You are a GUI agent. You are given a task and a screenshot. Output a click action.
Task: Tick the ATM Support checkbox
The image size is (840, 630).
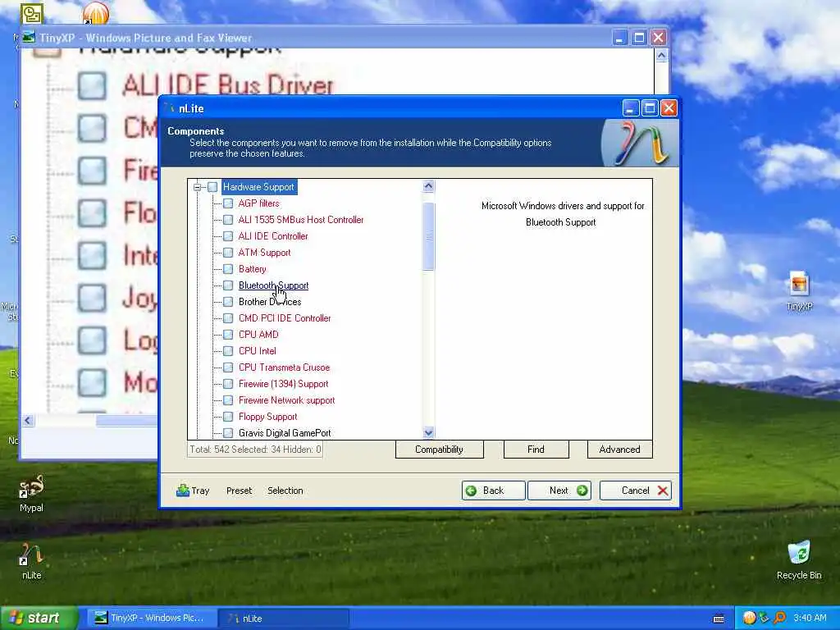[228, 253]
